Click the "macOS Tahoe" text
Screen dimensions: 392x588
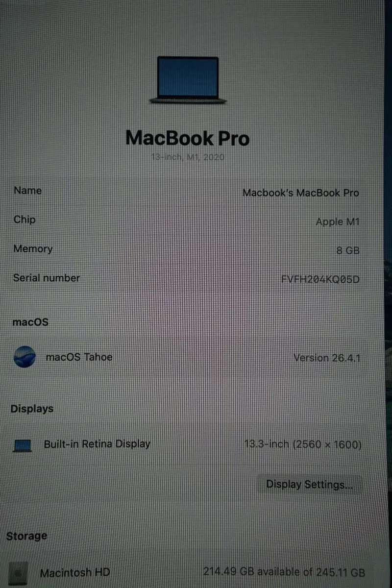point(79,357)
